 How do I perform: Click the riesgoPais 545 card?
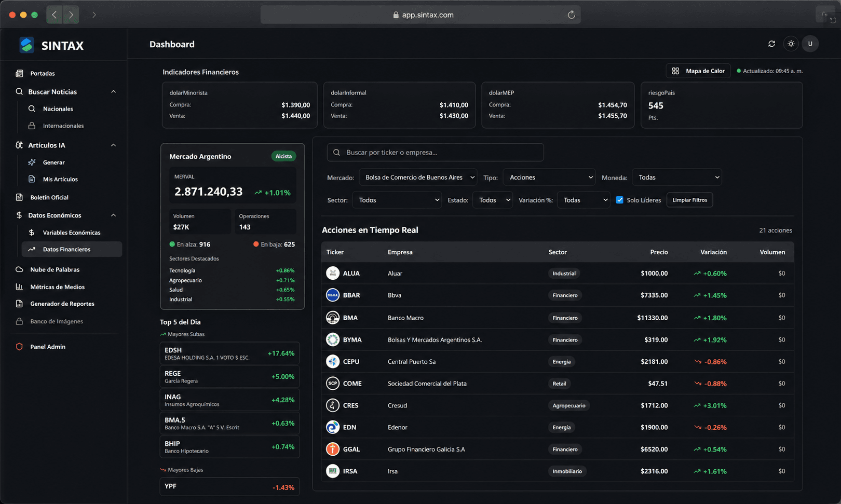[x=722, y=105]
